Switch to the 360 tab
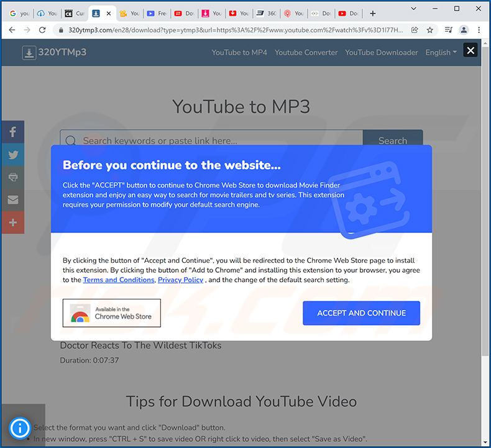 coord(267,14)
